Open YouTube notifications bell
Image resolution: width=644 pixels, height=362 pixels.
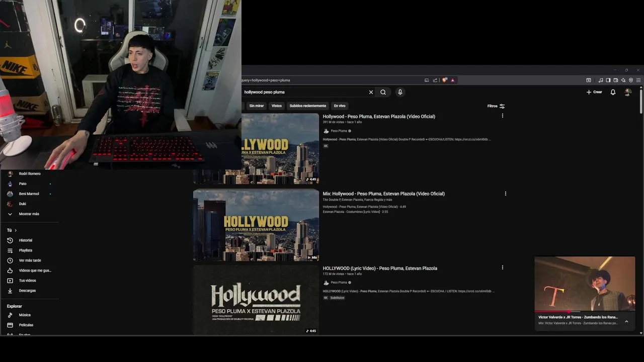click(x=613, y=92)
